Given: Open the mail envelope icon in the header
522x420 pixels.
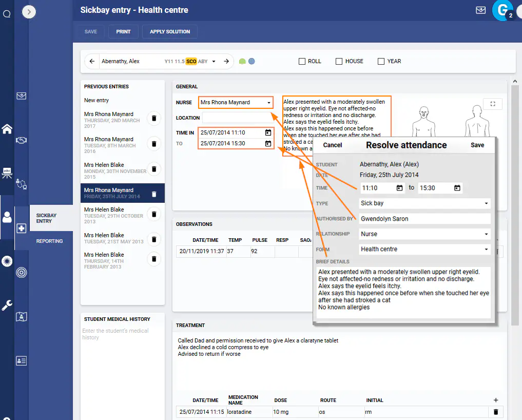Looking at the screenshot, I should (x=480, y=10).
